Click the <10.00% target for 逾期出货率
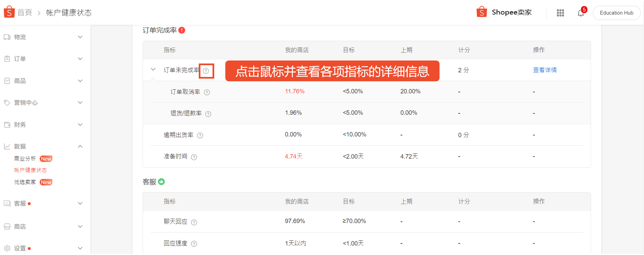 tap(354, 134)
